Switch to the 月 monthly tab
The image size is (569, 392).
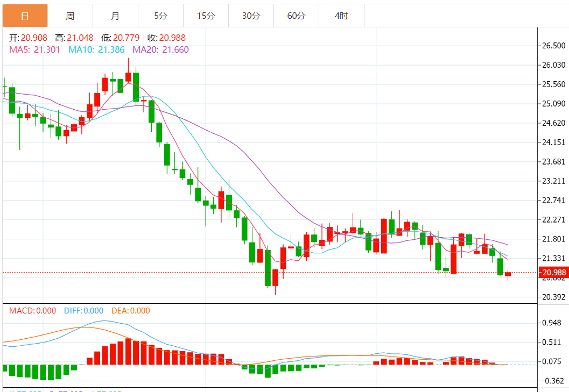115,16
